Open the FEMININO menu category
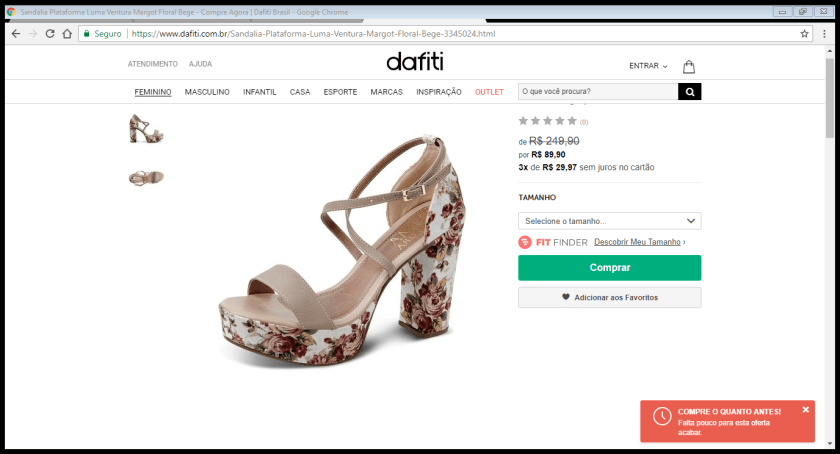This screenshot has height=454, width=840. pyautogui.click(x=153, y=92)
